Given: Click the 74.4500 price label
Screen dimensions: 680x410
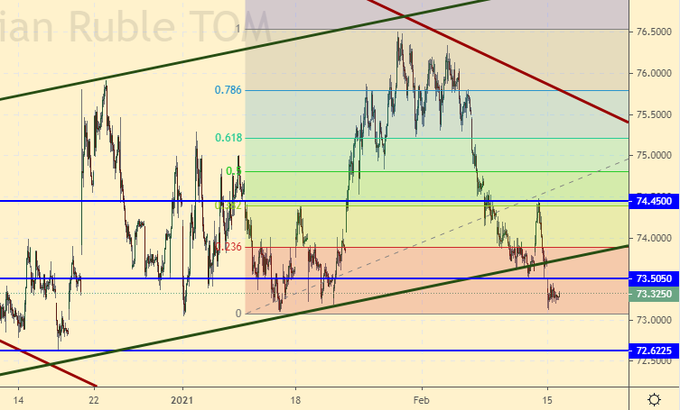Looking at the screenshot, I should coord(654,201).
